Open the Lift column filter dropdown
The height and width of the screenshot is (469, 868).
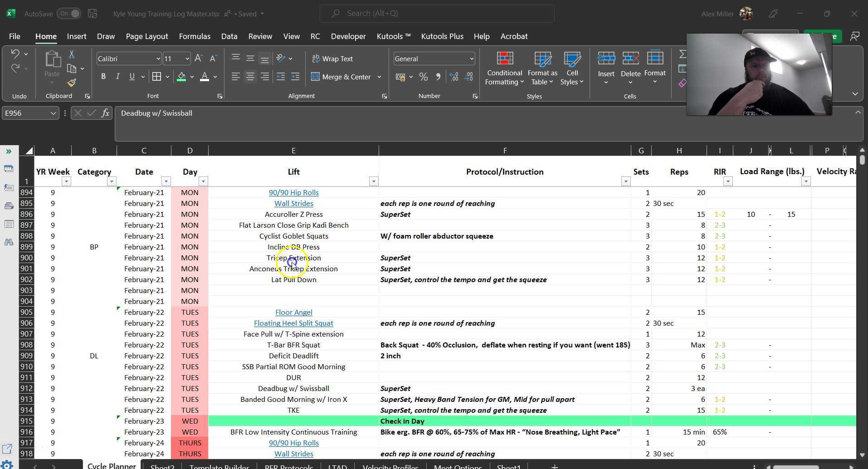[x=374, y=181]
